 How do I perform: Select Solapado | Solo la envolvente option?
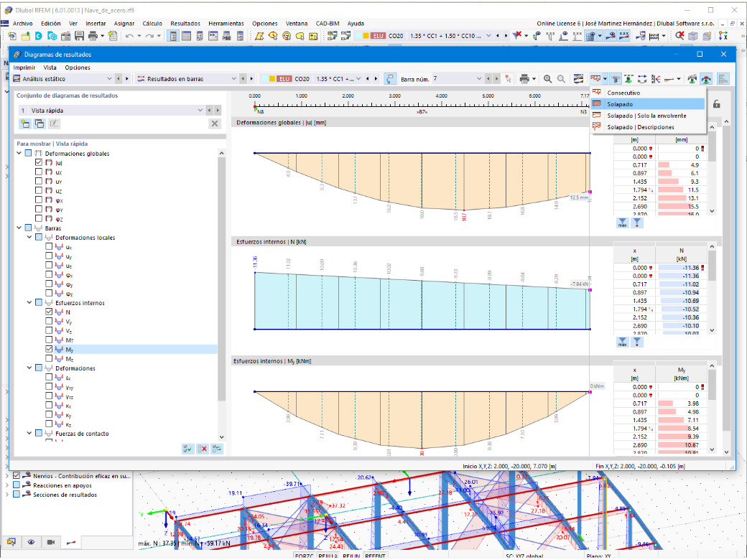pyautogui.click(x=647, y=116)
